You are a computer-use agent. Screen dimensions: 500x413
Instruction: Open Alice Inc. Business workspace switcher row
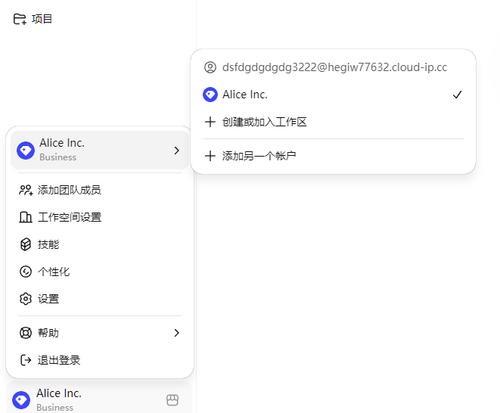pyautogui.click(x=100, y=150)
